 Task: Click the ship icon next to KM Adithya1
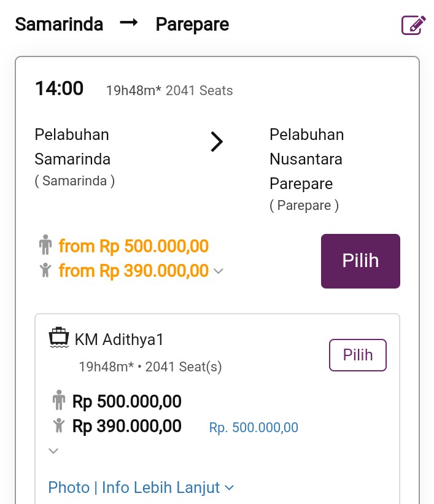point(59,338)
